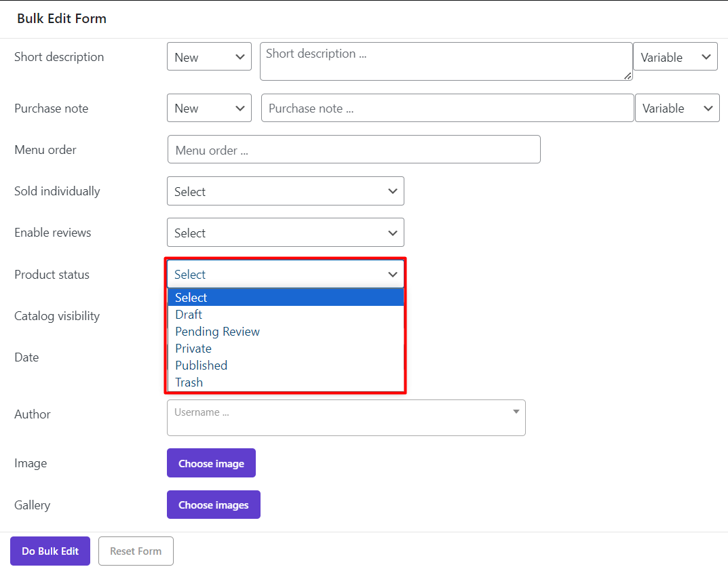Collapse the Product status dropdown

tap(285, 275)
